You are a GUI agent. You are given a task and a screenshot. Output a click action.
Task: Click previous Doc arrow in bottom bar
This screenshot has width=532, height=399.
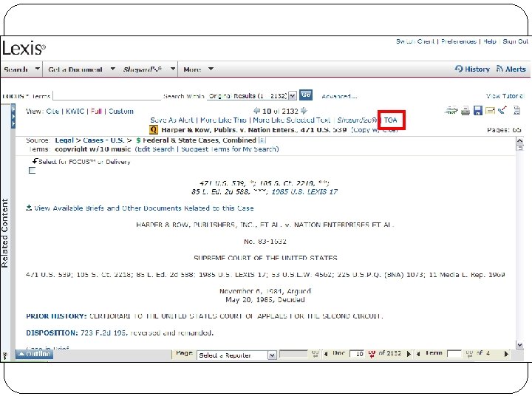click(x=326, y=354)
